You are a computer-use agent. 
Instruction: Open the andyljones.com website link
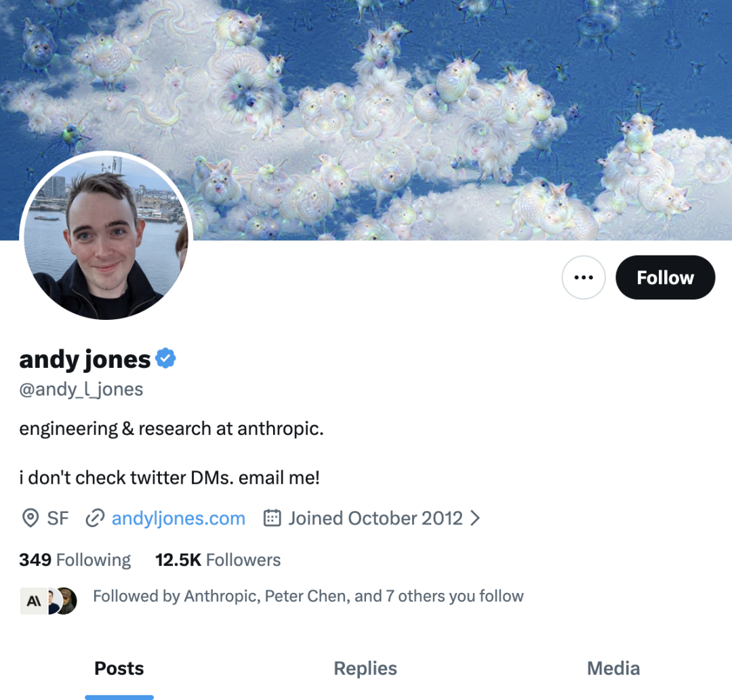(x=178, y=518)
